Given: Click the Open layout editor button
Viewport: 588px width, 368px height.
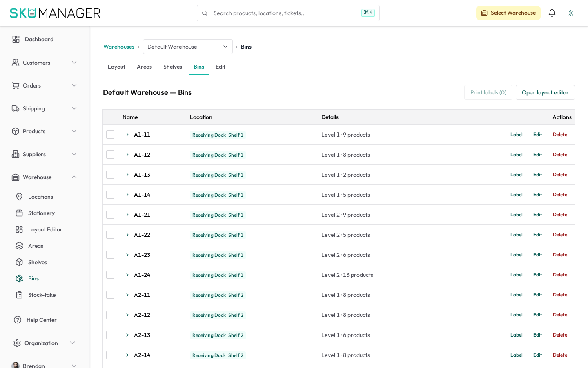Looking at the screenshot, I should tap(545, 92).
